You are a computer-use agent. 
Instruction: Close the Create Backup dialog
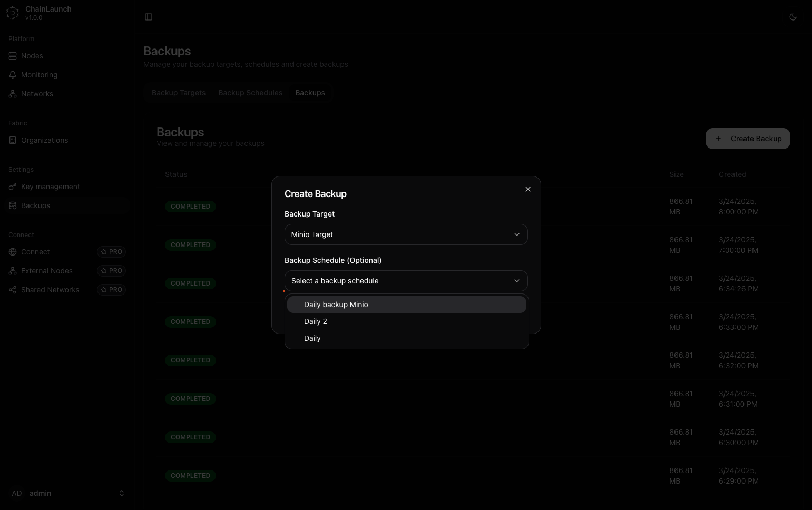pos(527,189)
